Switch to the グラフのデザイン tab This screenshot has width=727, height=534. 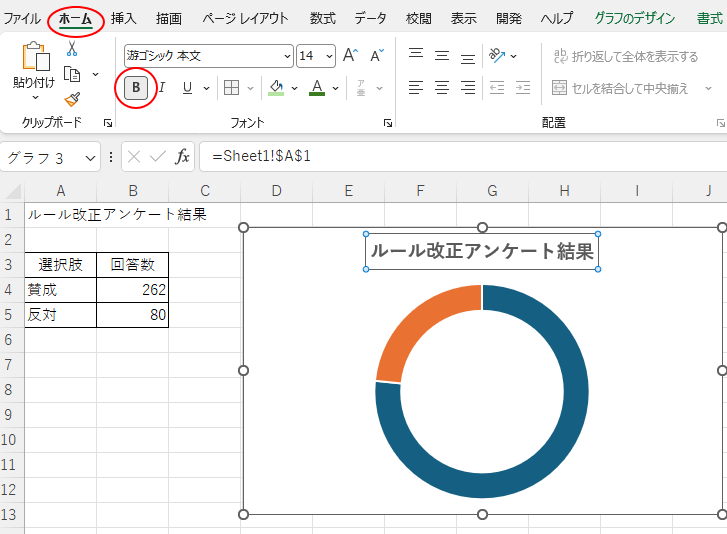(635, 19)
